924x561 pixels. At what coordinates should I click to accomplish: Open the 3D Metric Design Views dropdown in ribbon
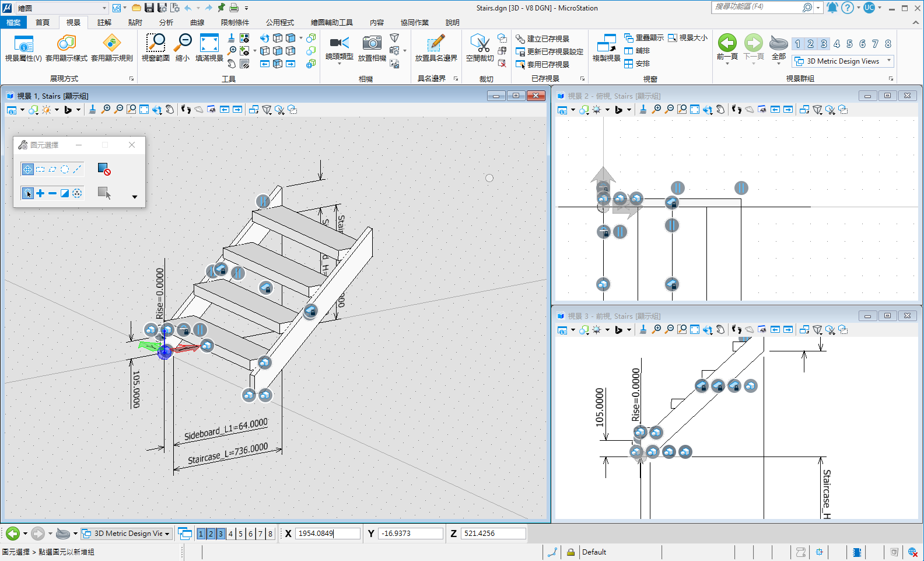[x=843, y=61]
